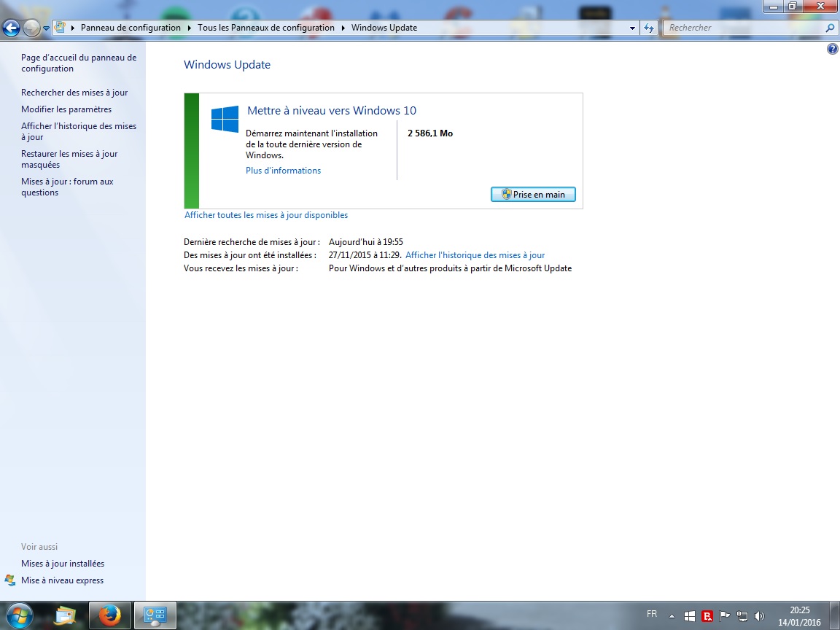Open 'Page d'accueil du panneau de configuration'

(79, 63)
